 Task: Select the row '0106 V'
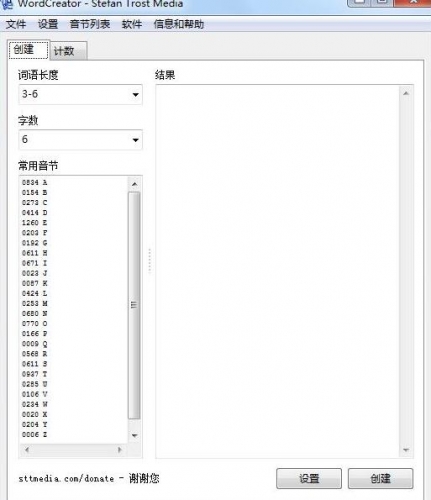34,394
